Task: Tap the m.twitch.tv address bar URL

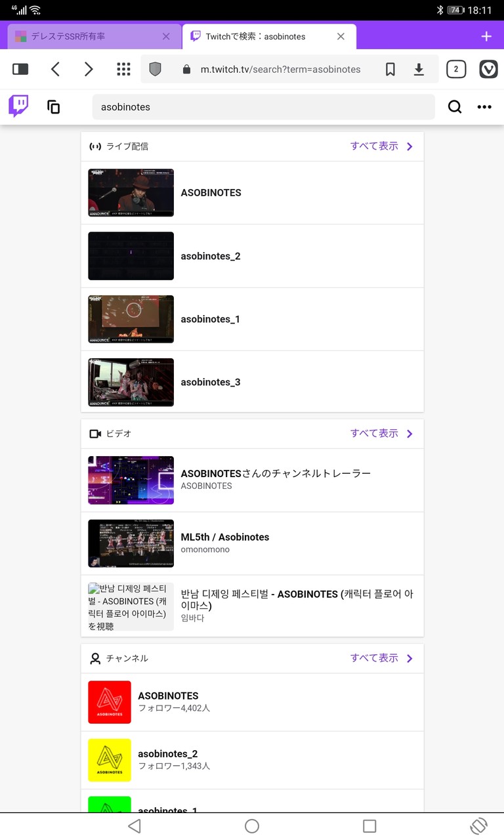Action: click(x=281, y=69)
